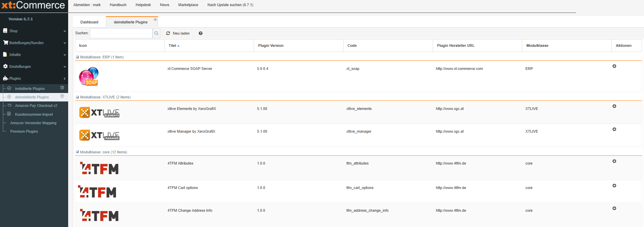This screenshot has height=227, width=644.
Task: Click the help question mark icon in toolbar
Action: (x=200, y=33)
